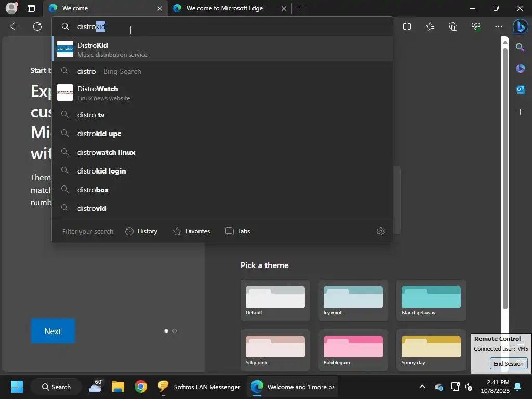This screenshot has width=532, height=399.
Task: Open the weather widget showing 60°
Action: (x=96, y=387)
